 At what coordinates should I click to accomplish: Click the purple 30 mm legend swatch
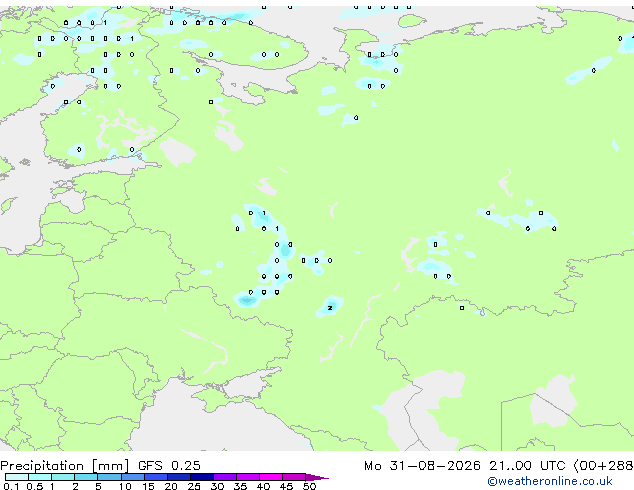click(x=225, y=477)
